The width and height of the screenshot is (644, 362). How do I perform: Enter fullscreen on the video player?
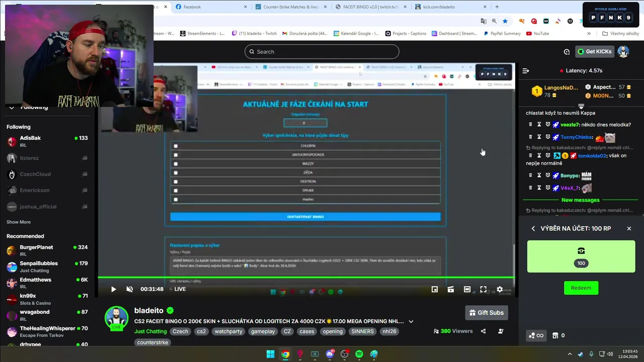tap(483, 289)
